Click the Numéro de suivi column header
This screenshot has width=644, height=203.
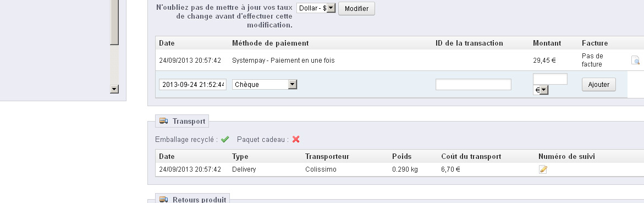pos(566,157)
